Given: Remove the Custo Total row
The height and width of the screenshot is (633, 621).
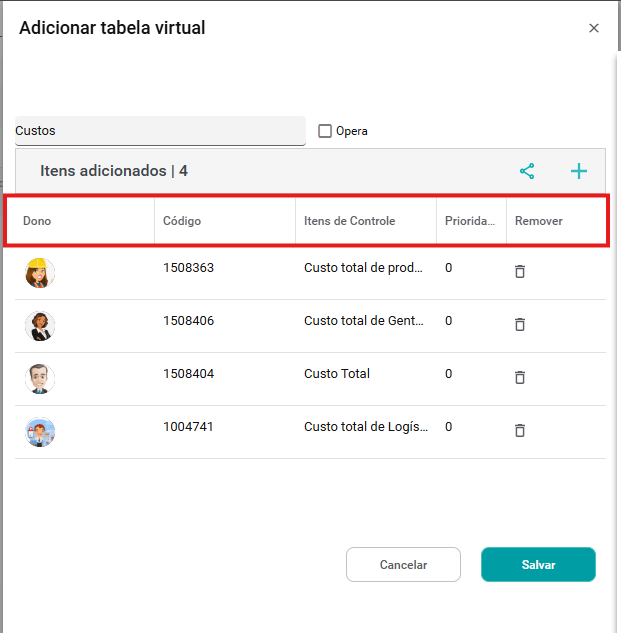Looking at the screenshot, I should [520, 377].
